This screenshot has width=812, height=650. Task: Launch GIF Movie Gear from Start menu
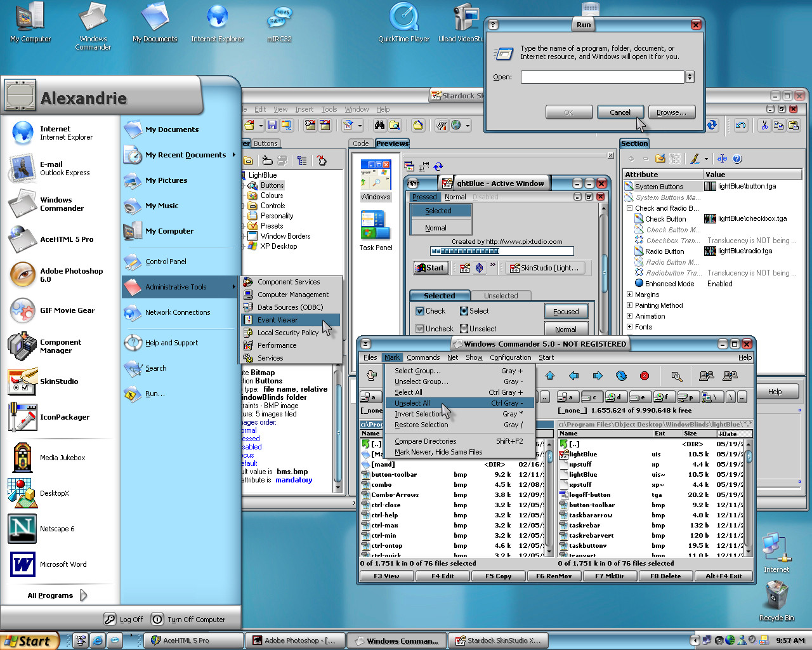(x=54, y=310)
